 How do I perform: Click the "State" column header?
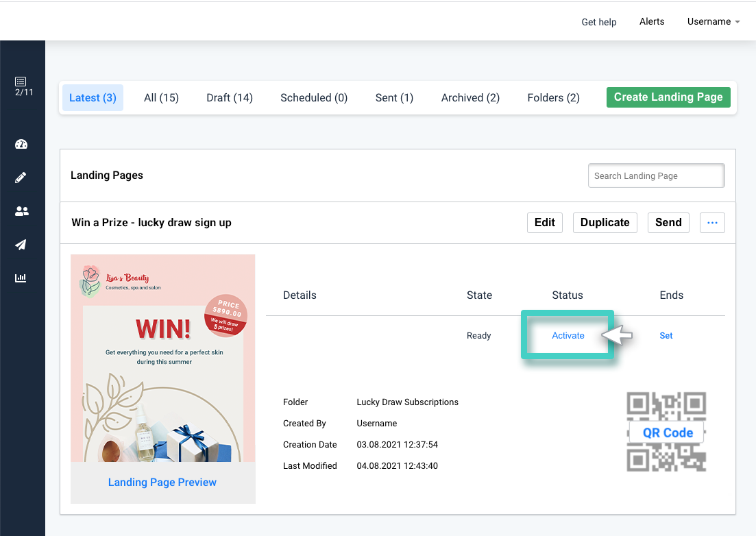(x=479, y=295)
